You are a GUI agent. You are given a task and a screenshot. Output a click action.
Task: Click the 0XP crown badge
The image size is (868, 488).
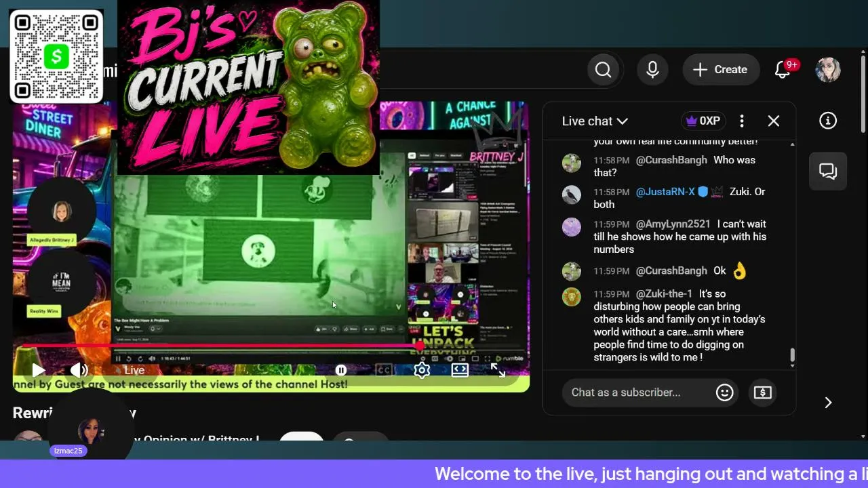coord(703,121)
